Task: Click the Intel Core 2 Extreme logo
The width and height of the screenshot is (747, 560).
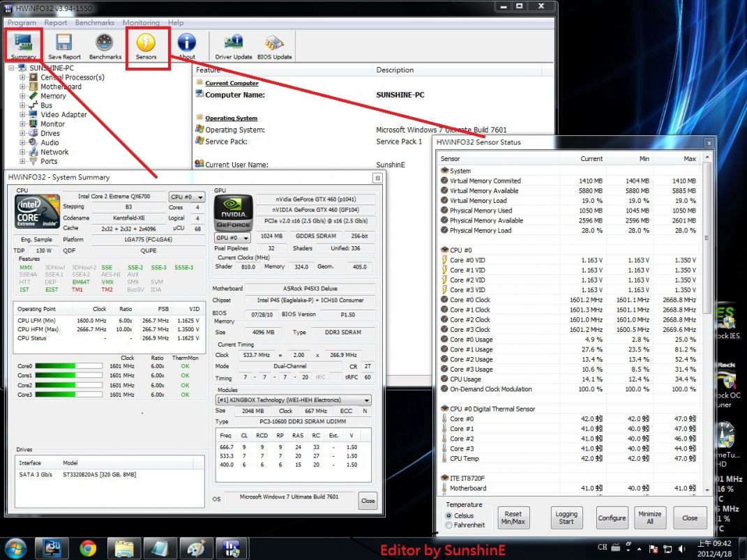Action: tap(37, 211)
